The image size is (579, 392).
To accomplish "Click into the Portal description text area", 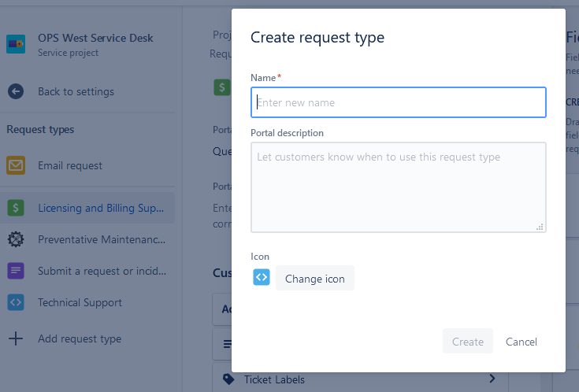I will pos(398,187).
